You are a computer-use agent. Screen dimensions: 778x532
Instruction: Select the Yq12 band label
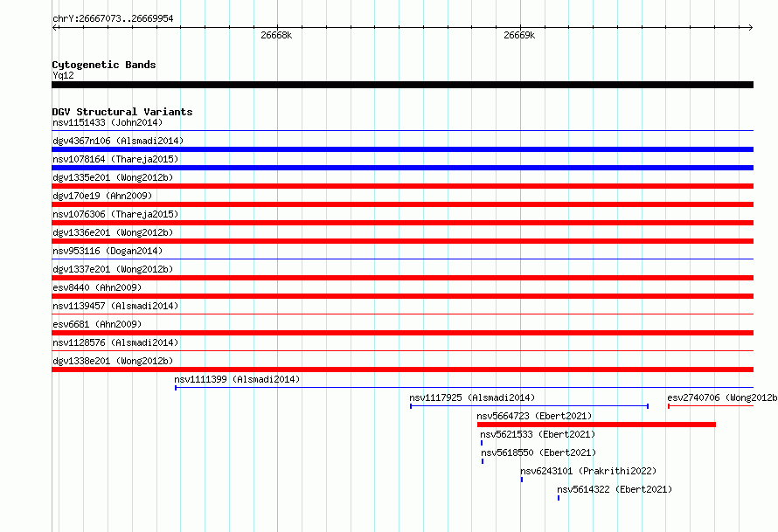[x=63, y=75]
